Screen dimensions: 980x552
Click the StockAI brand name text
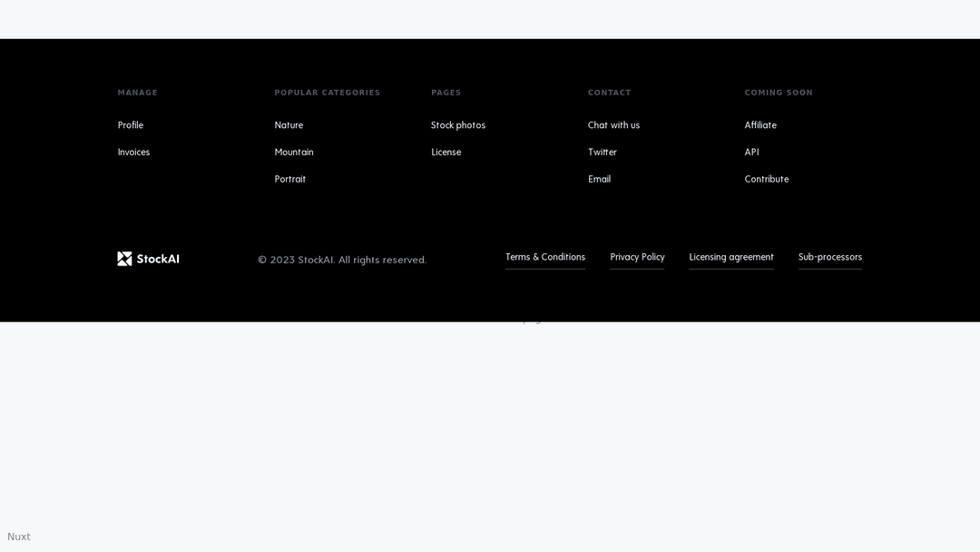coord(158,259)
